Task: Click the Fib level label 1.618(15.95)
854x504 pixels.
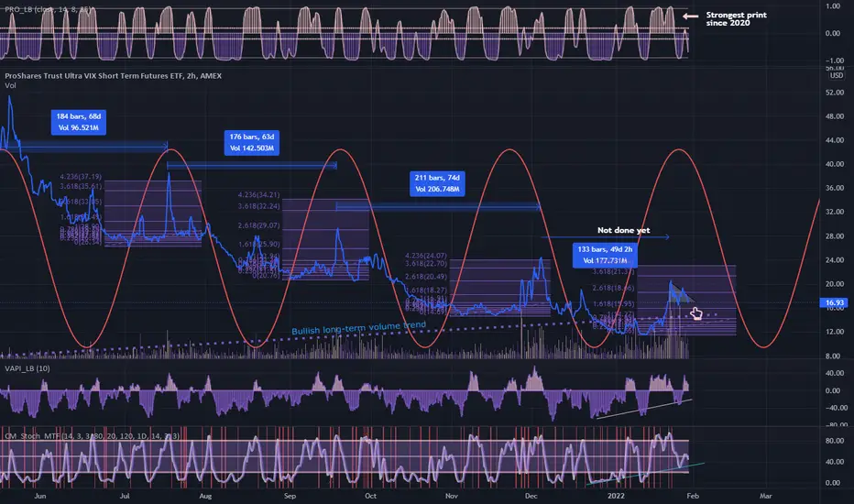Action: 613,304
